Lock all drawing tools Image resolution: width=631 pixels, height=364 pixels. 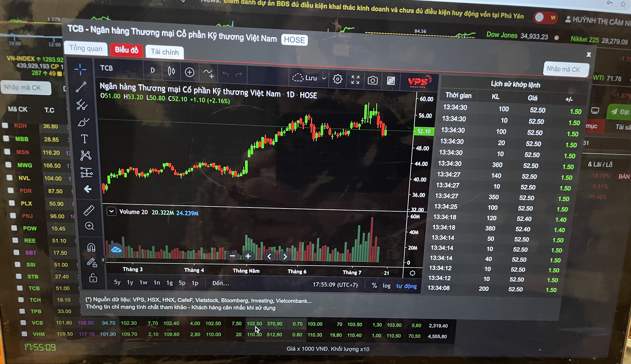93,278
